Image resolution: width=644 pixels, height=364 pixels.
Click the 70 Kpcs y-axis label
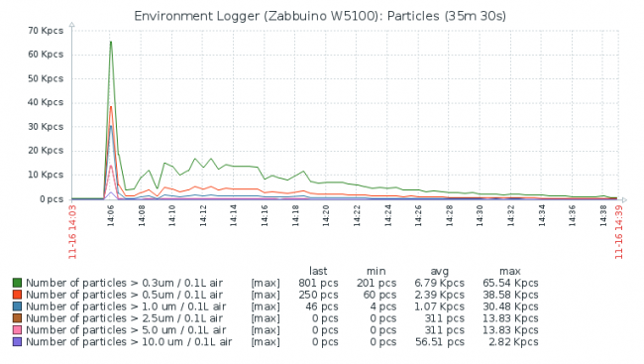(x=46, y=31)
